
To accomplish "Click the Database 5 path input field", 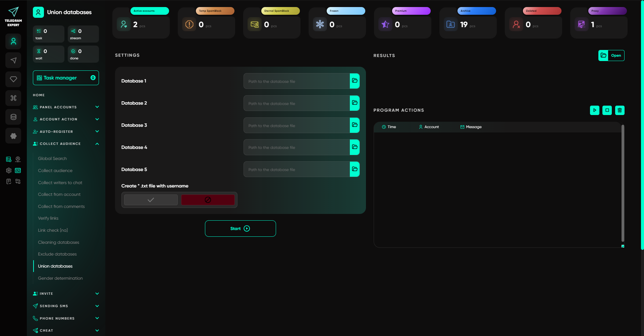I will point(297,169).
